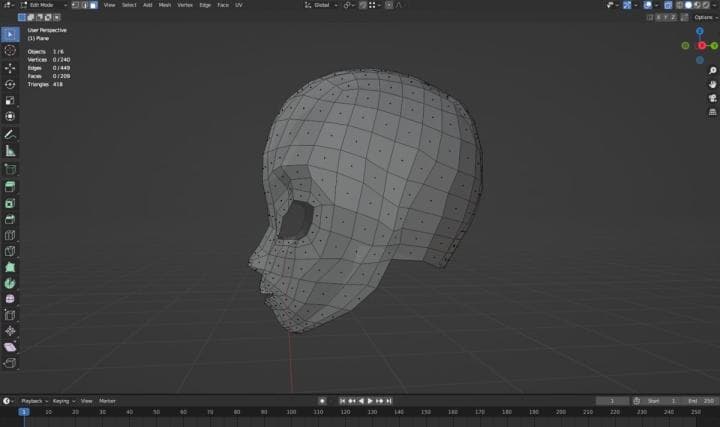Screen dimensions: 720x427
Task: Select the Loop Cut tool
Action: [x=10, y=236]
